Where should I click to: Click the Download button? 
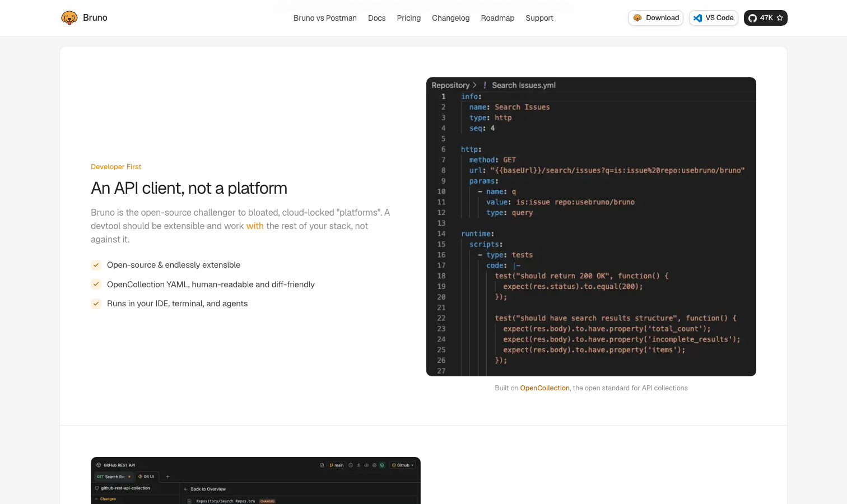pos(655,18)
